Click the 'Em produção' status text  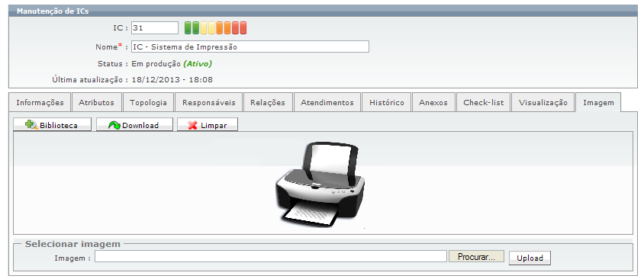(156, 63)
